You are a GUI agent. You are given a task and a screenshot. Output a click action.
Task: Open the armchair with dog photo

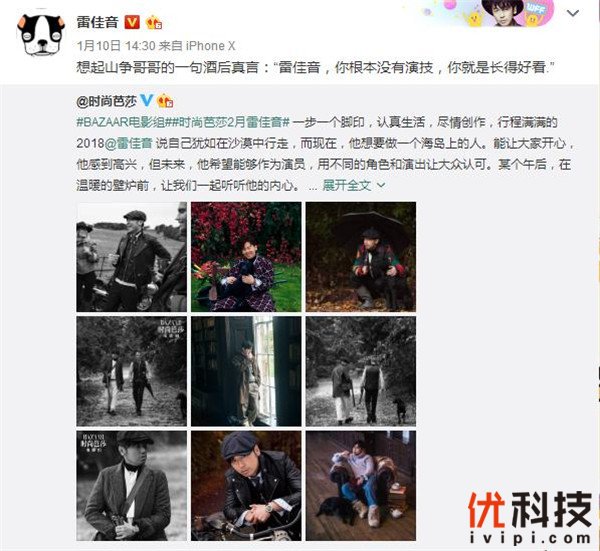[x=360, y=486]
